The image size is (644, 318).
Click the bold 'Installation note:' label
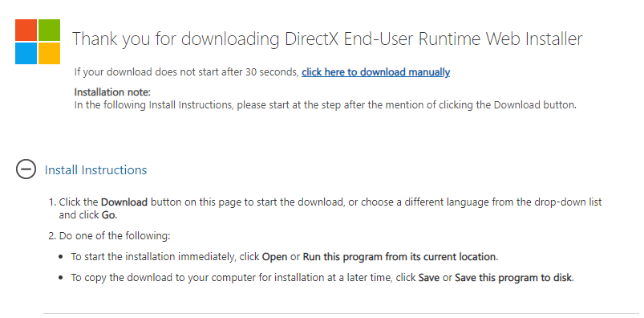point(112,92)
